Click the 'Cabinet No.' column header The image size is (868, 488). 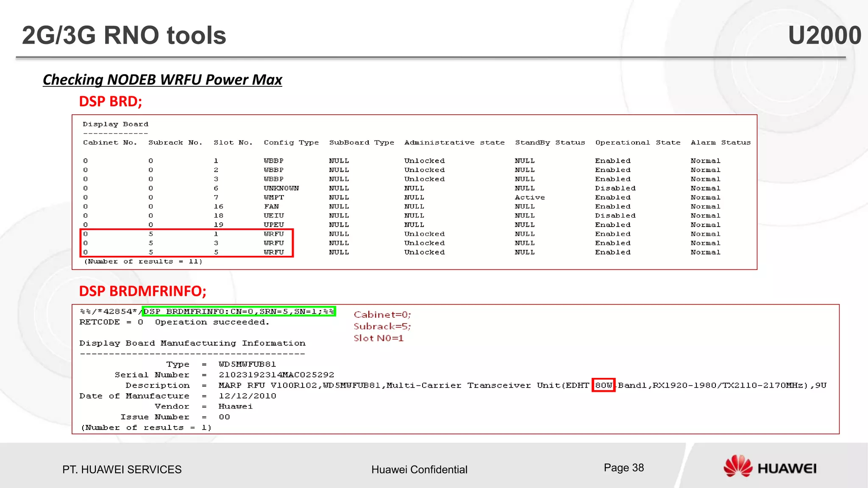point(110,142)
